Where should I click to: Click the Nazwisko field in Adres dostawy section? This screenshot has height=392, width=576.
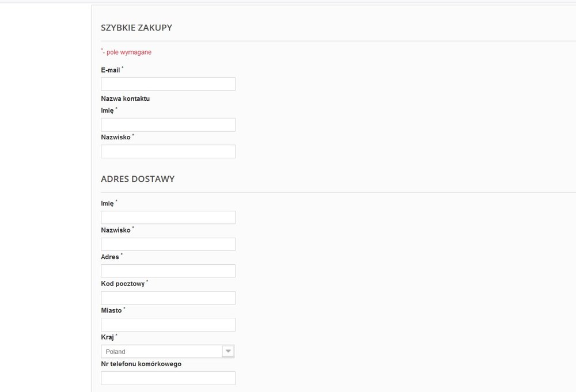tap(168, 245)
